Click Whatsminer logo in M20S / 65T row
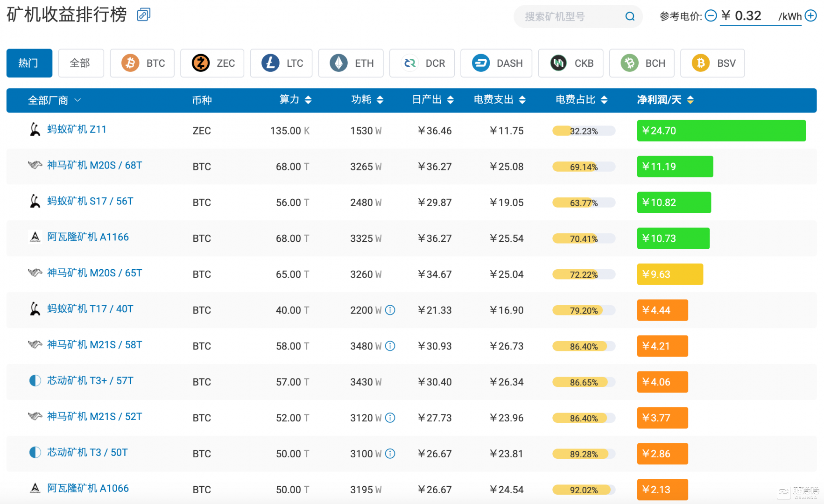824x504 pixels. click(35, 273)
